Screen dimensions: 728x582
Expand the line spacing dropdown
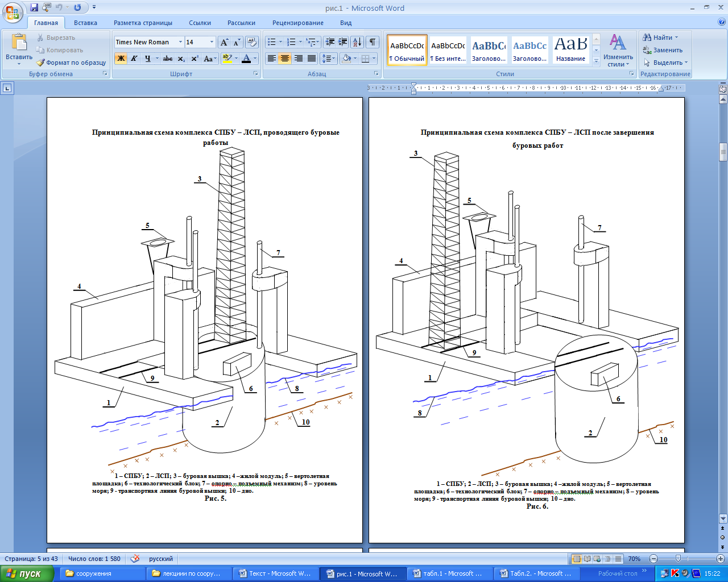click(329, 59)
